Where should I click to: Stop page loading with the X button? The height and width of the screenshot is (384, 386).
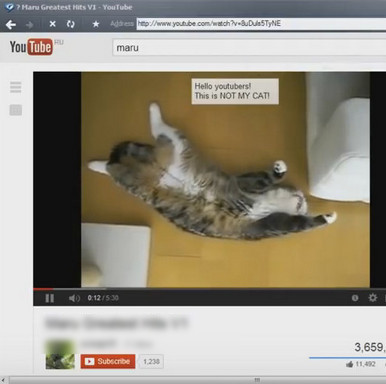coord(52,24)
